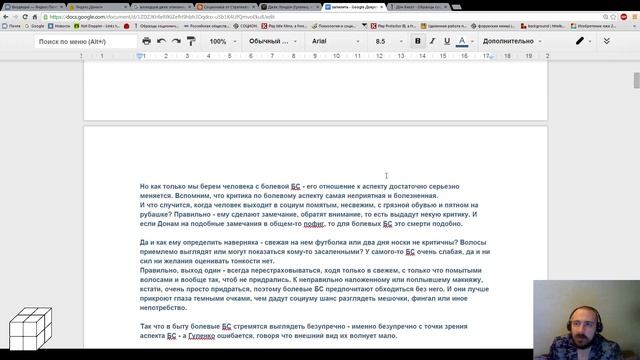
Task: Close the active Google Docs tab
Action: tap(382, 7)
